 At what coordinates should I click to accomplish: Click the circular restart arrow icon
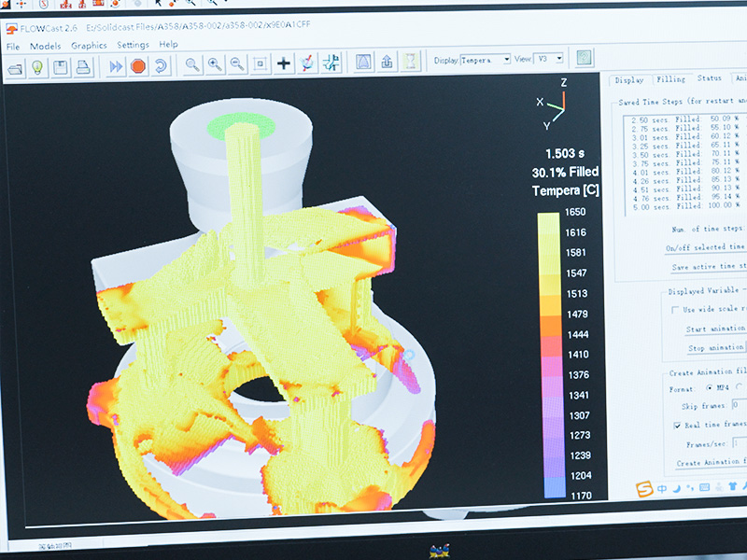click(161, 65)
